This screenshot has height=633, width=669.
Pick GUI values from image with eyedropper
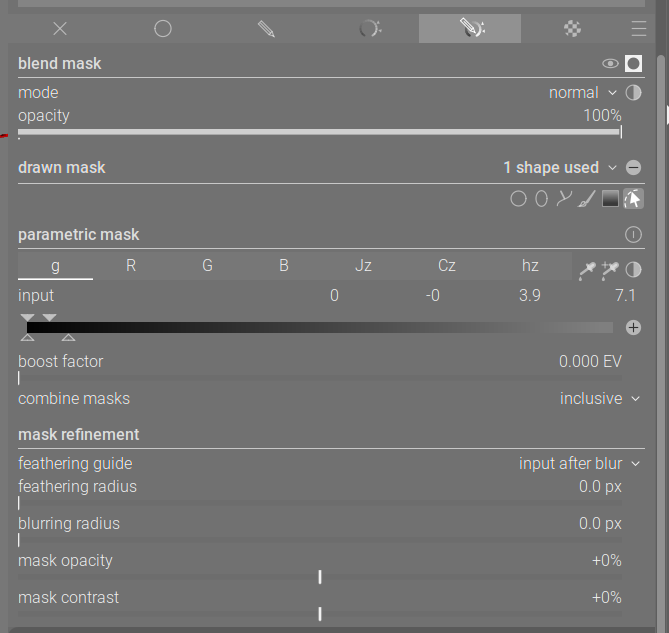point(587,270)
